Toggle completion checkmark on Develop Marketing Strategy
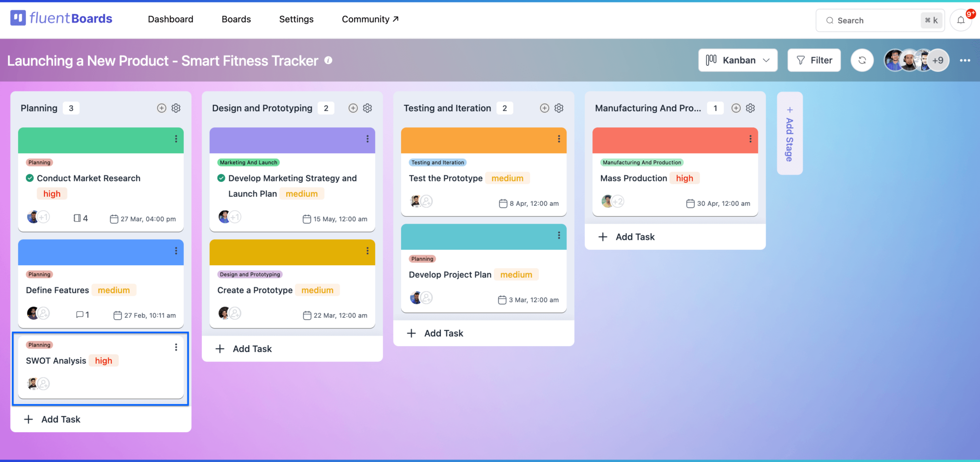The image size is (980, 462). [x=221, y=178]
